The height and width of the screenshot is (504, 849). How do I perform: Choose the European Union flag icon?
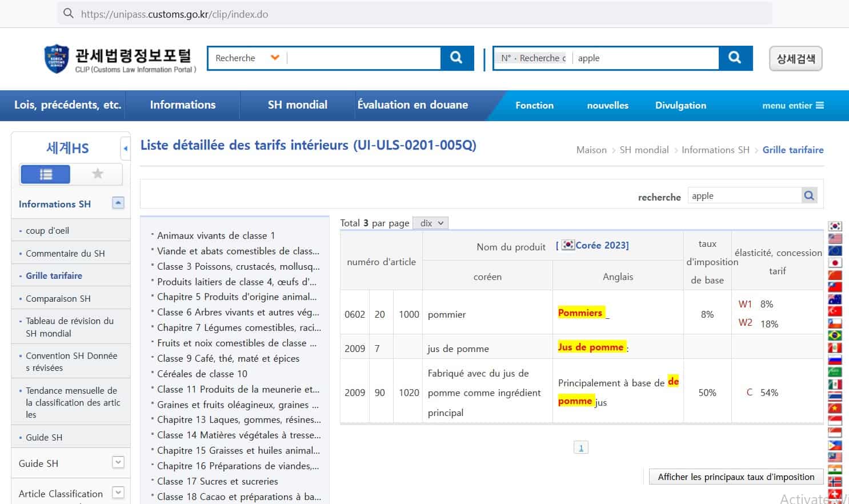[835, 251]
